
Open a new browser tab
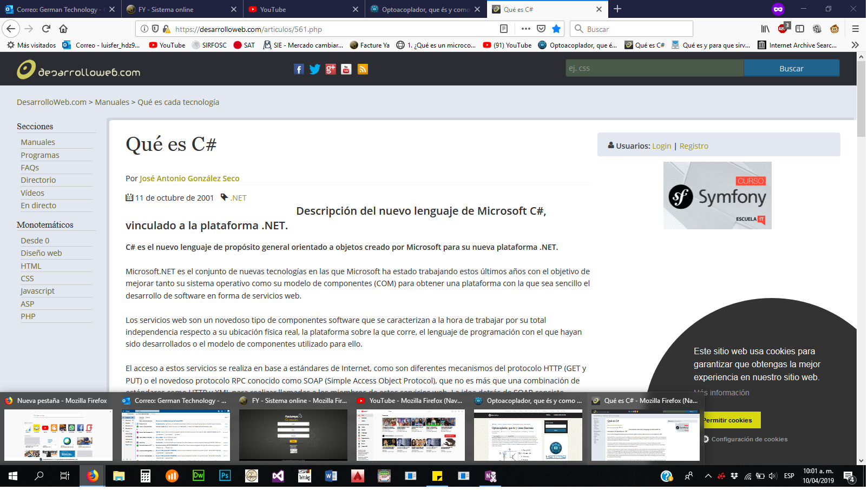coord(617,9)
